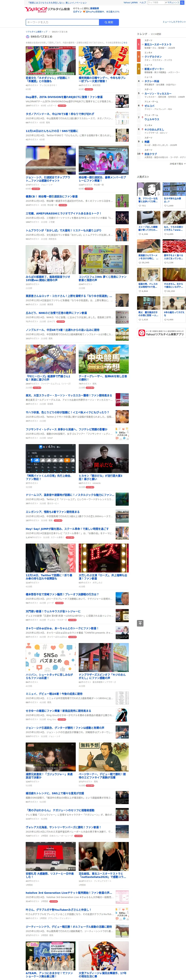Click the heart icon showing 1,136 likes
Image resolution: width=186 pixels, height=980 pixels.
click(165, 262)
